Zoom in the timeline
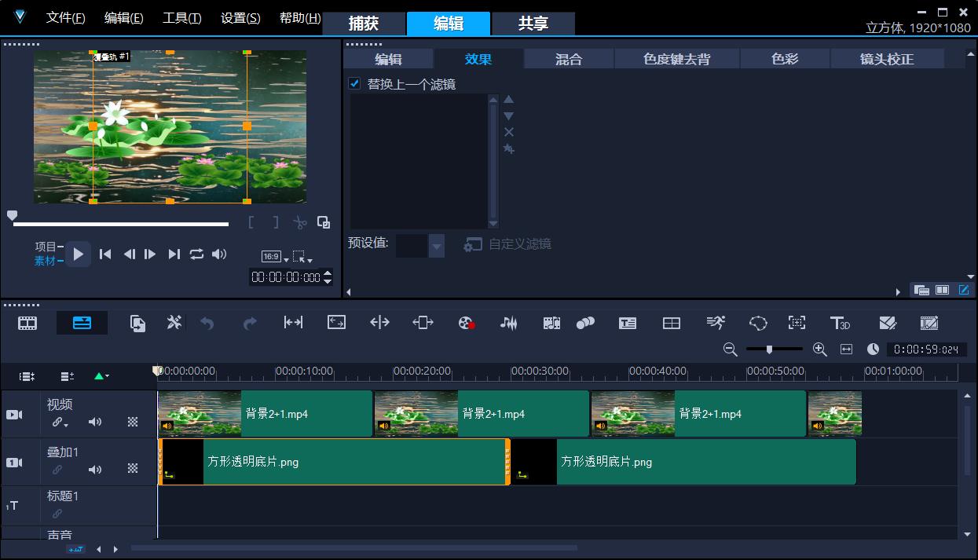 [x=819, y=350]
